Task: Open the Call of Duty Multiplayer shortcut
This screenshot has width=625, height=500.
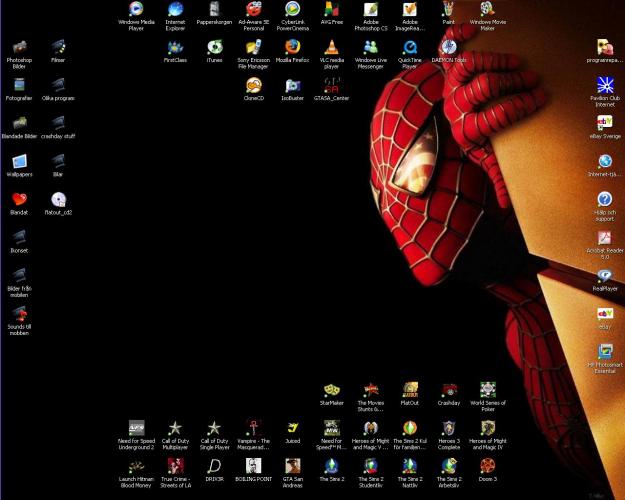Action: point(175,428)
